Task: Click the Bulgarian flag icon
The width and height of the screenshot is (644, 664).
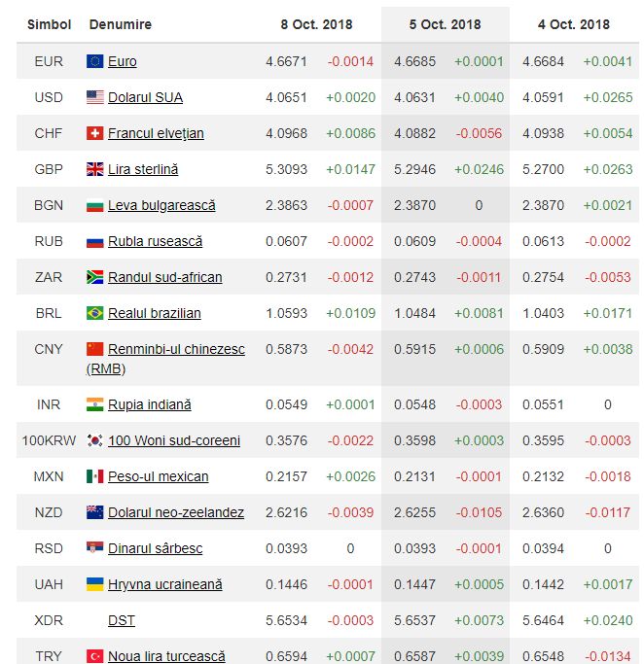Action: (95, 205)
